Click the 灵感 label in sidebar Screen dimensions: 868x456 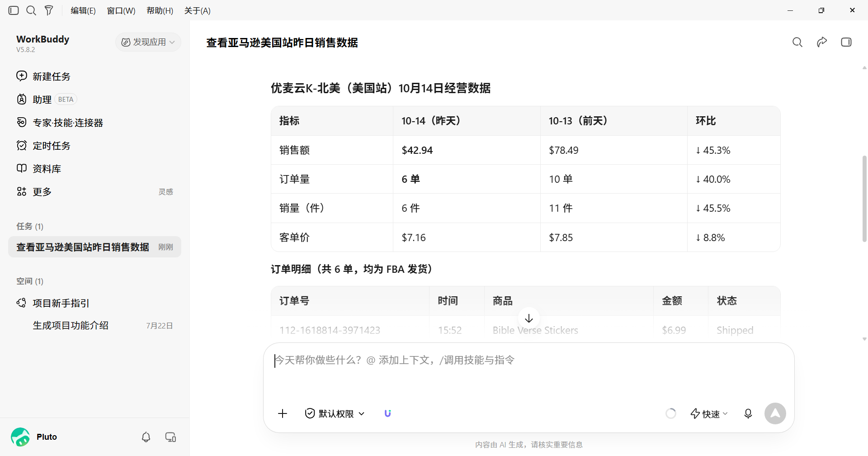pos(166,192)
